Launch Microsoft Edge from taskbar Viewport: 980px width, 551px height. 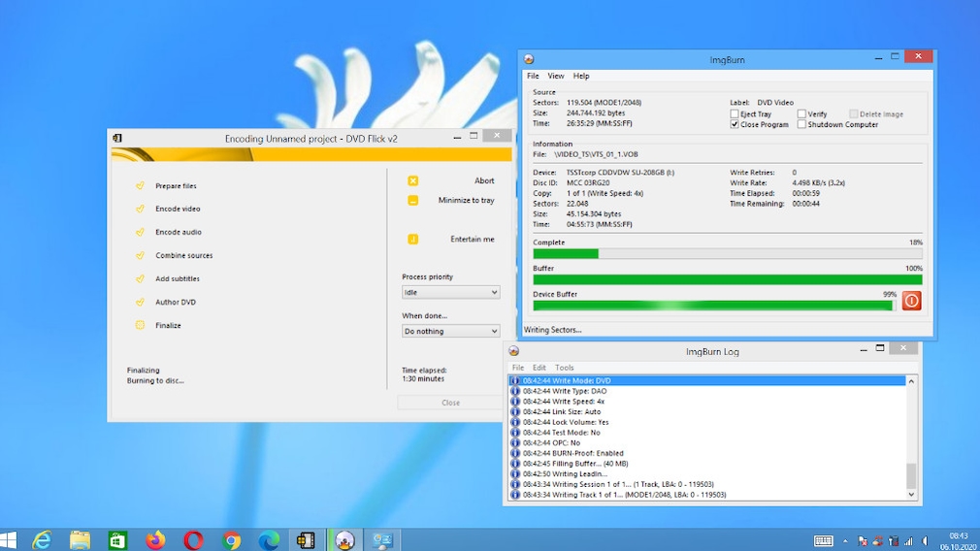click(x=269, y=540)
